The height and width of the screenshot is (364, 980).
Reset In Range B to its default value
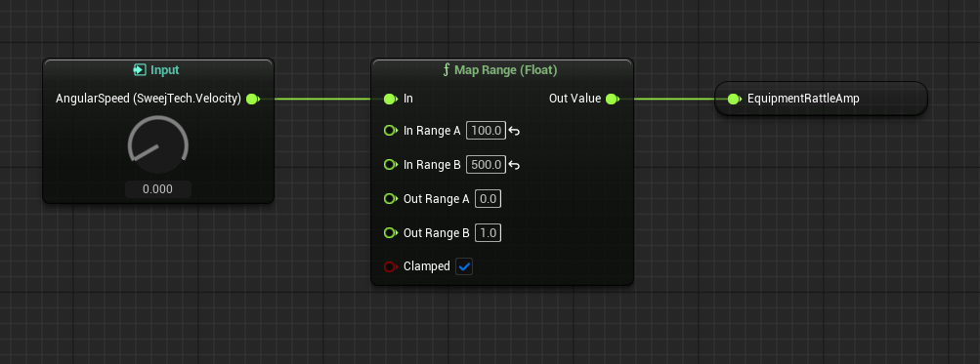tap(514, 166)
